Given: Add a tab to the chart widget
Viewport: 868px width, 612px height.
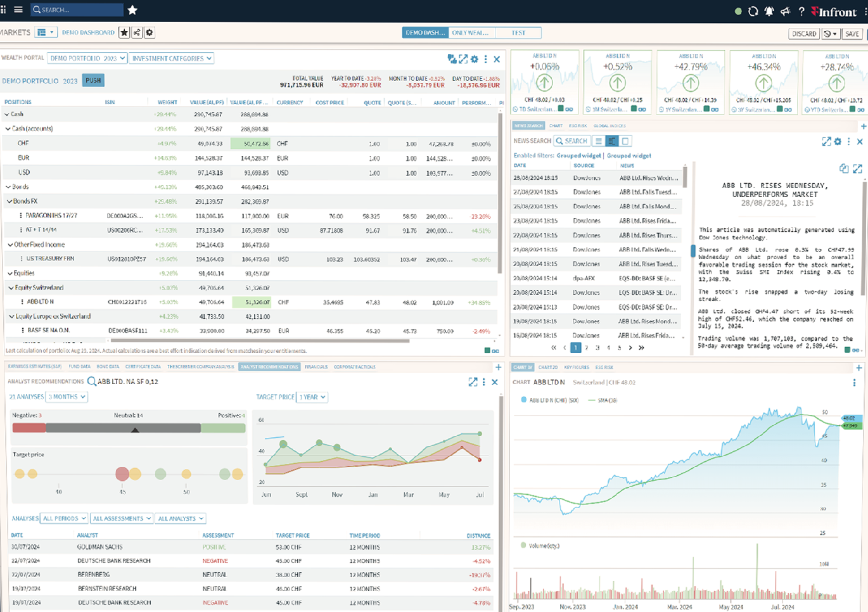Looking at the screenshot, I should (x=859, y=367).
